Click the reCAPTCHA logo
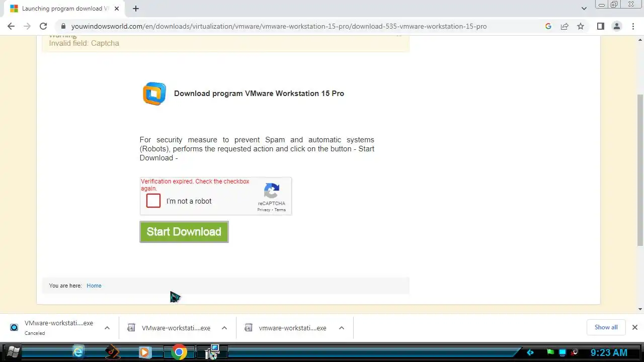 click(x=272, y=191)
